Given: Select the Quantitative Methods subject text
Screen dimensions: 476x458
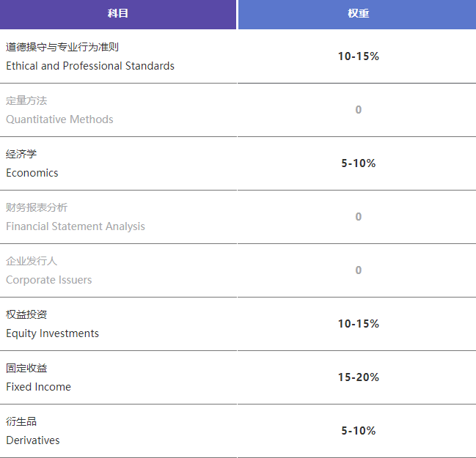Looking at the screenshot, I should (59, 119).
